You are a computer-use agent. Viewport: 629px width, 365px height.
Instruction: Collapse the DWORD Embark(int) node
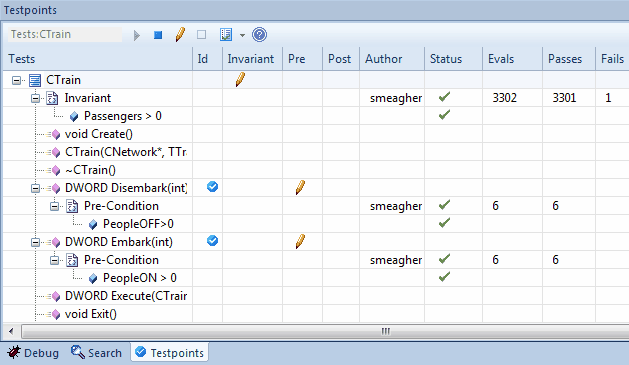point(36,242)
